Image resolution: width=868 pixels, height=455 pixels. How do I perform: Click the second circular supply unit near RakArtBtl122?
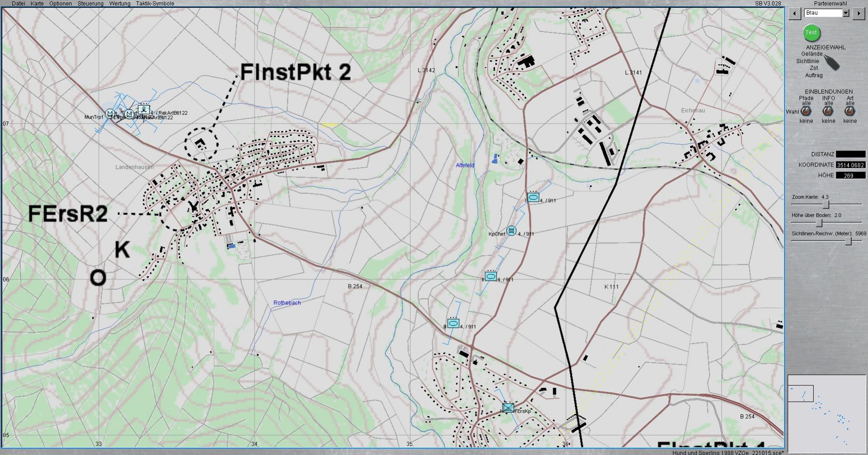click(129, 113)
